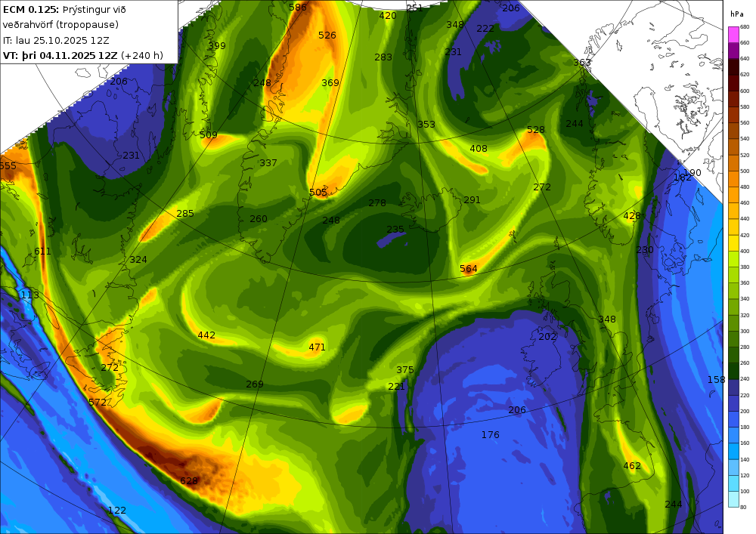Click the '408' pressure value
The width and height of the screenshot is (756, 534).
point(479,149)
